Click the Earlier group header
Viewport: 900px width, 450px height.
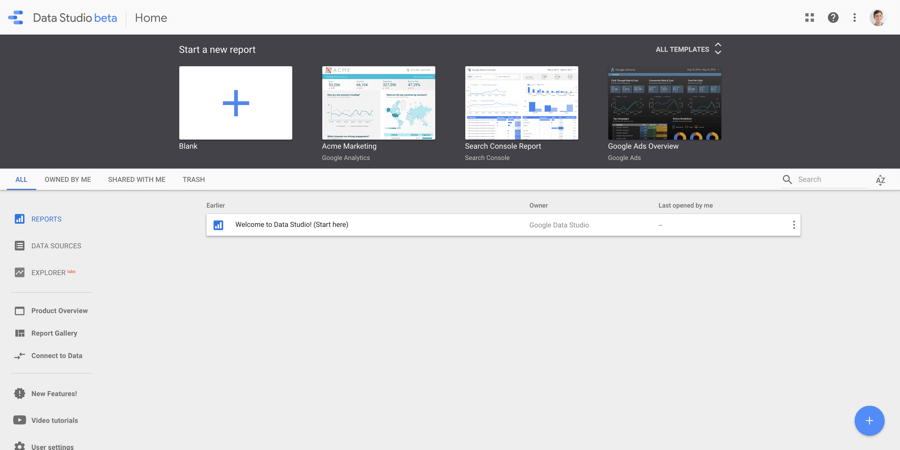[216, 205]
